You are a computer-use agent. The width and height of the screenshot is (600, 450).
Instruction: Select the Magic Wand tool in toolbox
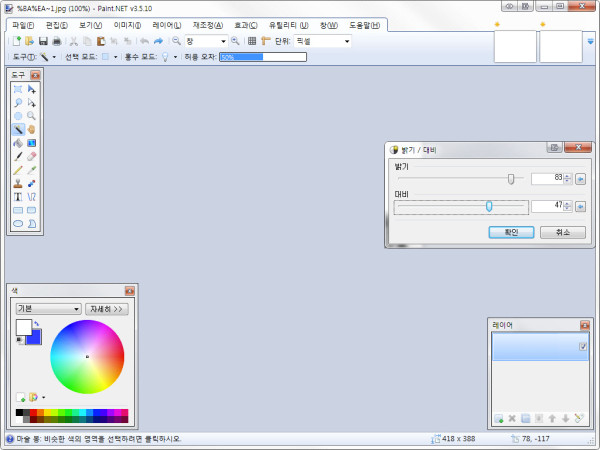pos(18,129)
